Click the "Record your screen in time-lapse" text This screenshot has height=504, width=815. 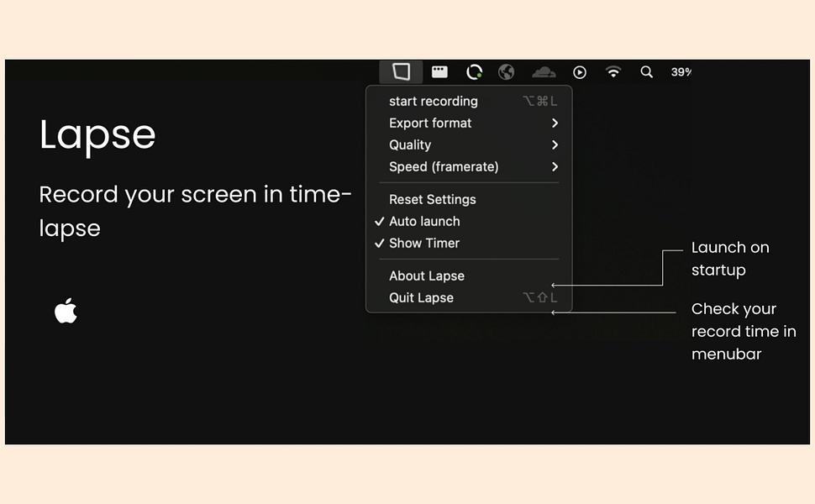click(x=196, y=212)
